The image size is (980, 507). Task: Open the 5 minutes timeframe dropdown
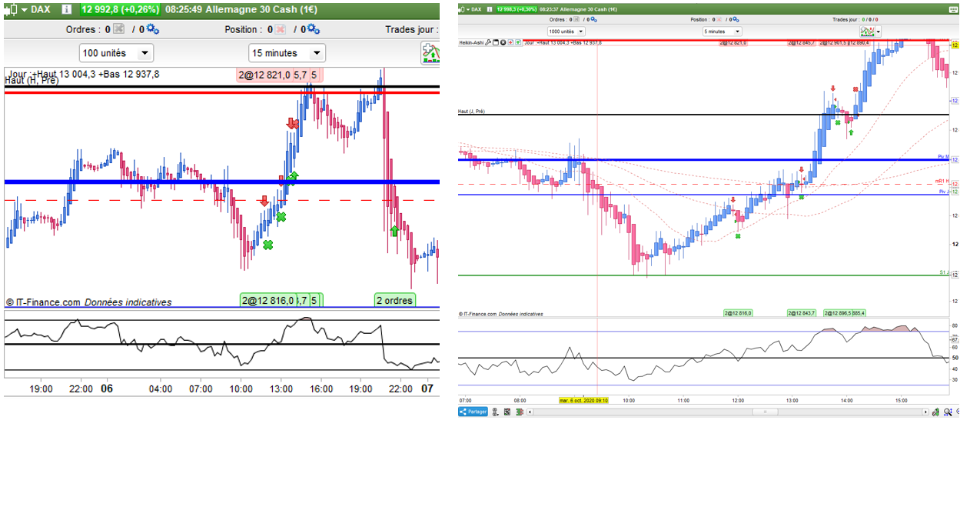click(x=723, y=32)
